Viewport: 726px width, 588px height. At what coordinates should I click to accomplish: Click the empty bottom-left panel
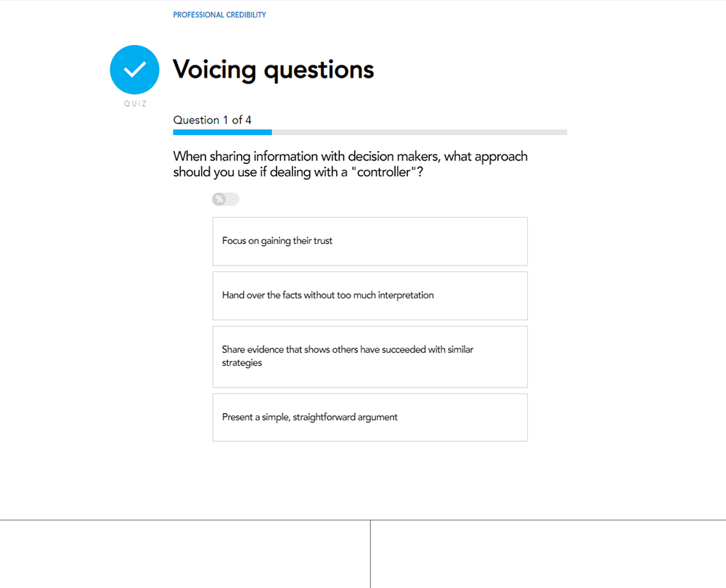click(x=184, y=554)
